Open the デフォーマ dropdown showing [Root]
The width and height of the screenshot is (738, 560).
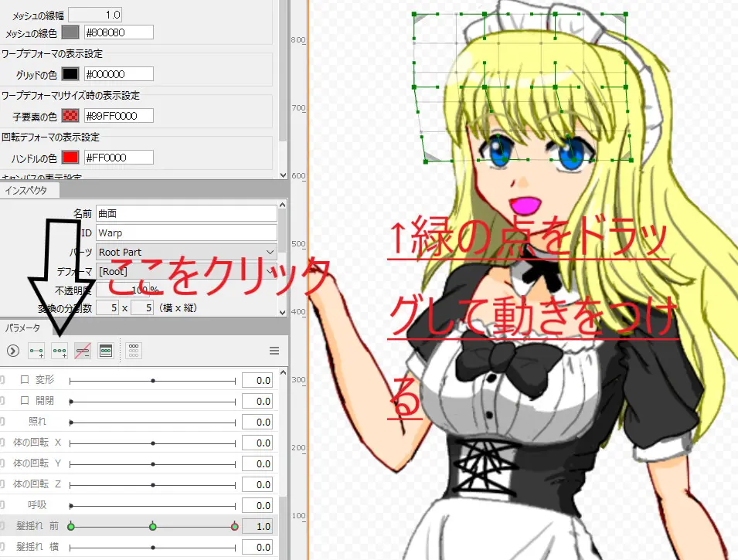(x=185, y=272)
